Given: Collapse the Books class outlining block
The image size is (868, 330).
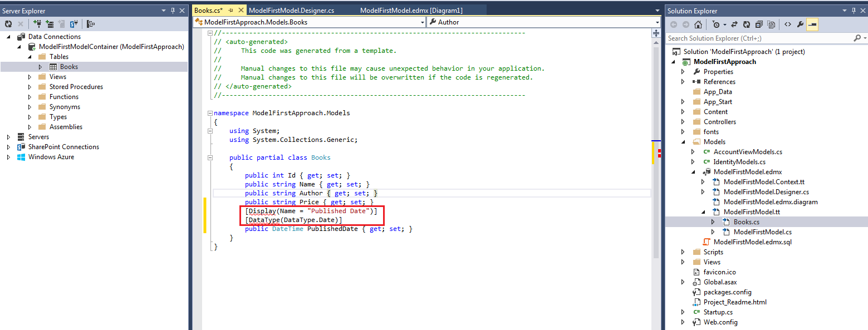Looking at the screenshot, I should pos(210,157).
